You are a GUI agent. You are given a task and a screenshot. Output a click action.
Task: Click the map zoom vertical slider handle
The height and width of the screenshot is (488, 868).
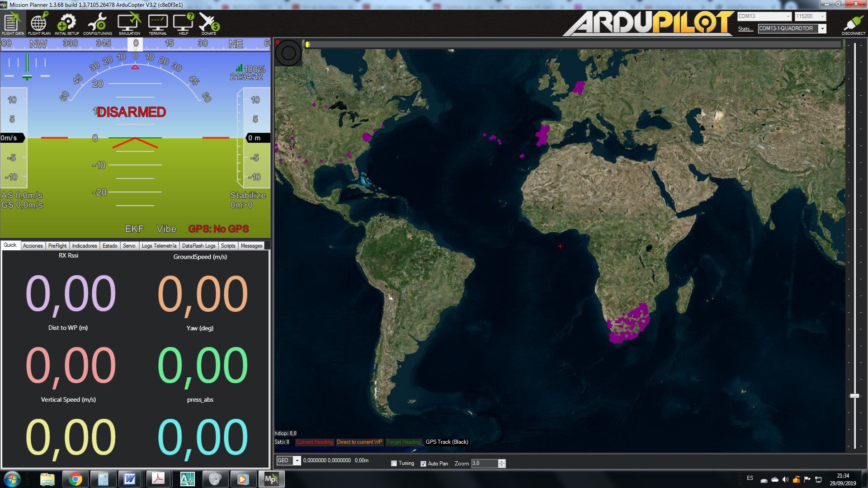click(854, 396)
